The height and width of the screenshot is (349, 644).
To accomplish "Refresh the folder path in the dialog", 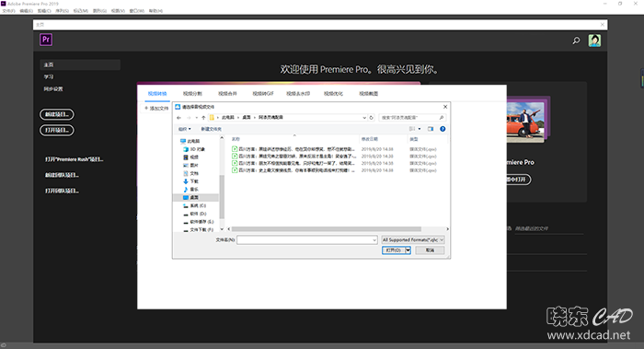I will point(372,118).
